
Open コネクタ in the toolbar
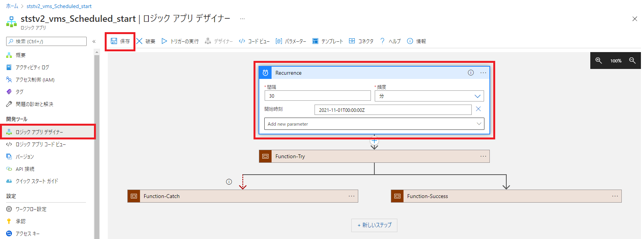[x=361, y=41]
